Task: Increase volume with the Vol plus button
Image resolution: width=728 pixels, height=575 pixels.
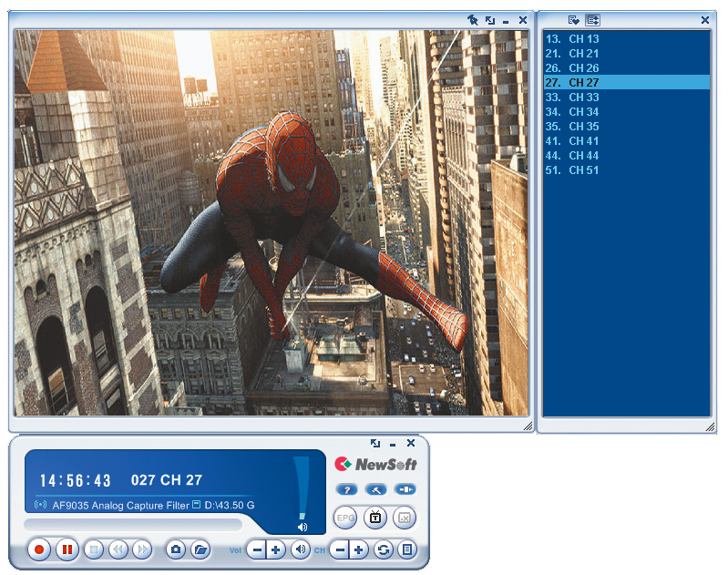Action: pyautogui.click(x=276, y=549)
